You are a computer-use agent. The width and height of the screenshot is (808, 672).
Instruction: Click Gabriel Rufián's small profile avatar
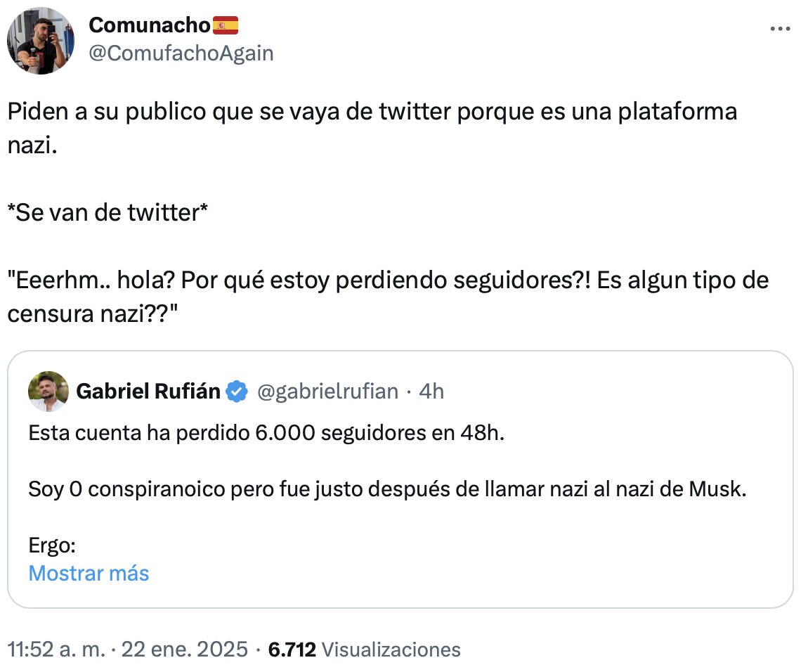tap(48, 392)
